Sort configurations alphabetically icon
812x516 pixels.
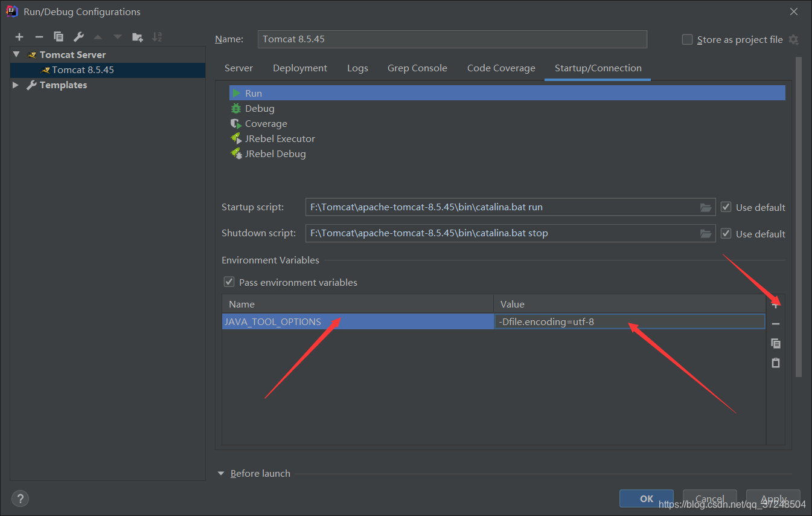(x=157, y=37)
